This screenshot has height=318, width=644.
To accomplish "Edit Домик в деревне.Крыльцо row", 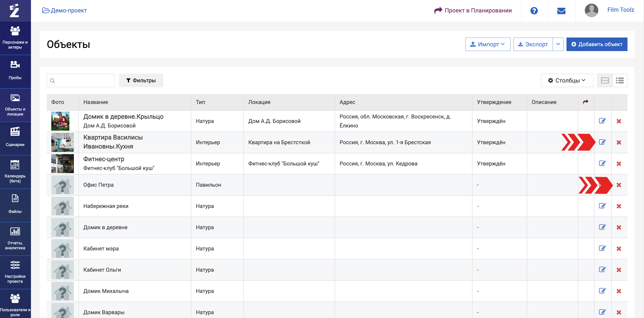I will tap(602, 121).
